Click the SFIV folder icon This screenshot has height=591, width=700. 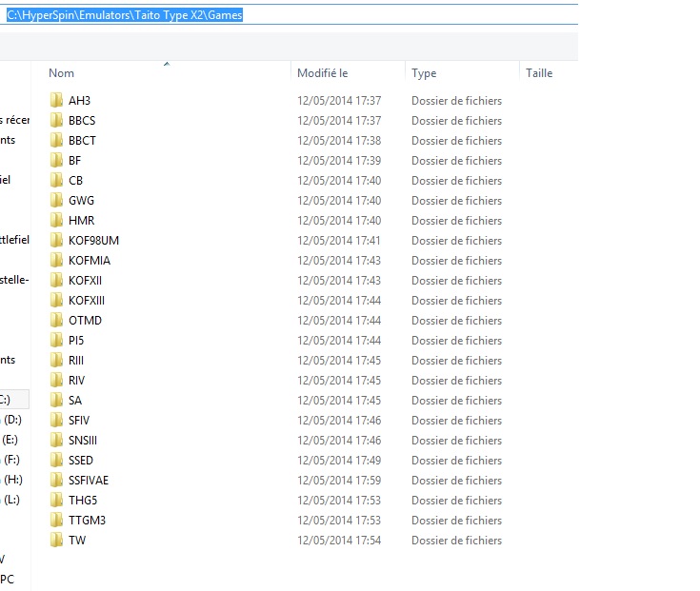[x=56, y=420]
